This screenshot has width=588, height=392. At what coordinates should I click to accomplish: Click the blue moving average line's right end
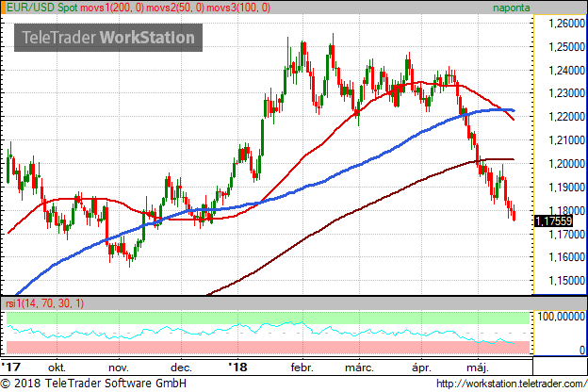(x=513, y=110)
